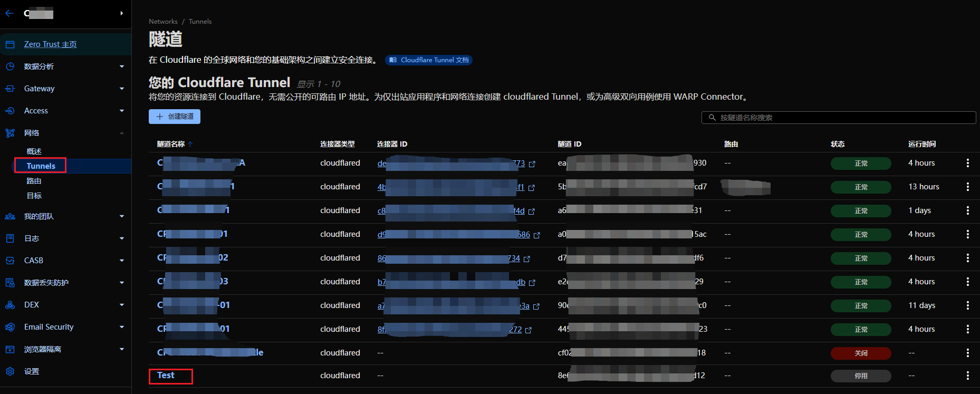Open Zero Trust 主页 link
Viewport: 980px width, 394px height.
click(51, 44)
